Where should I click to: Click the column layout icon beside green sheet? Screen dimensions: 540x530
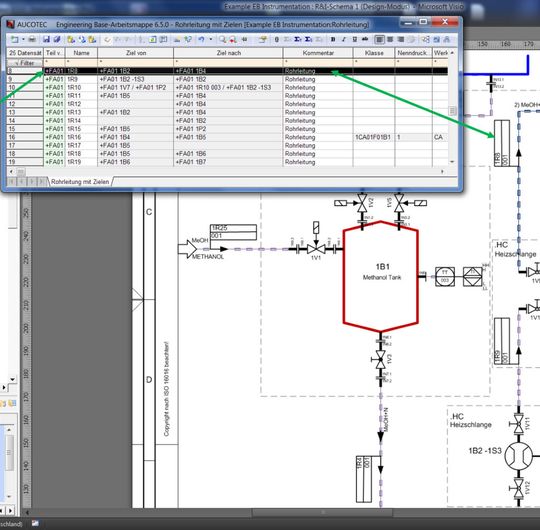coord(163,40)
